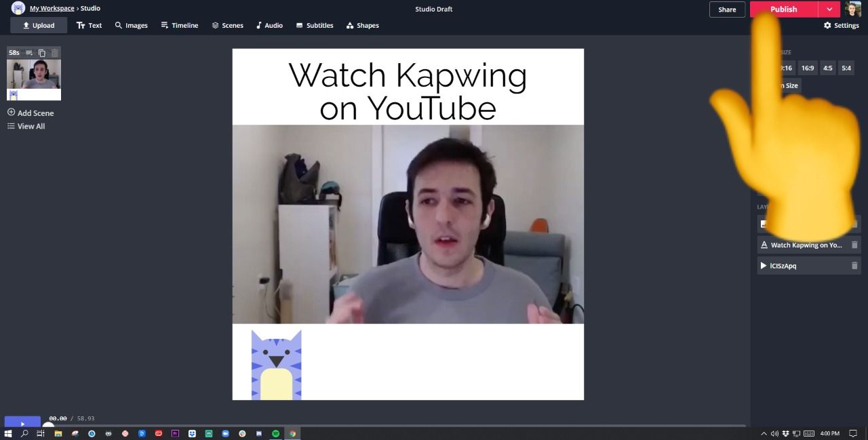Click the Upload button

click(39, 25)
